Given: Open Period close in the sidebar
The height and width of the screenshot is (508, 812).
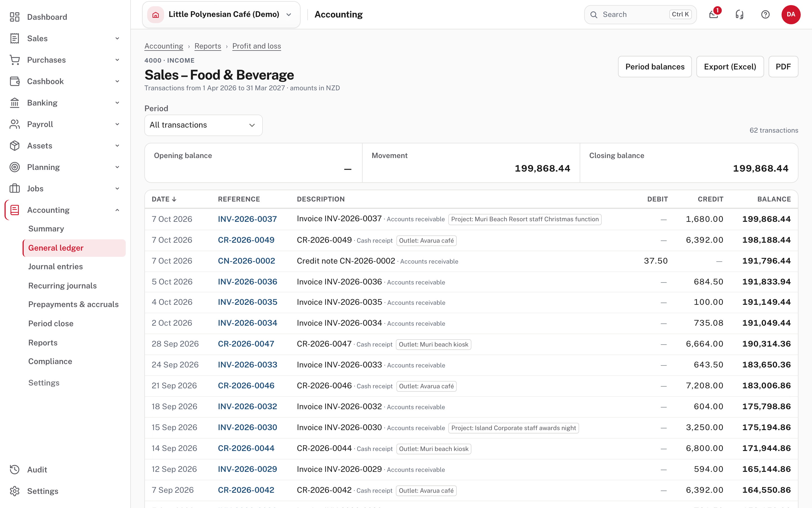Looking at the screenshot, I should pyautogui.click(x=51, y=323).
